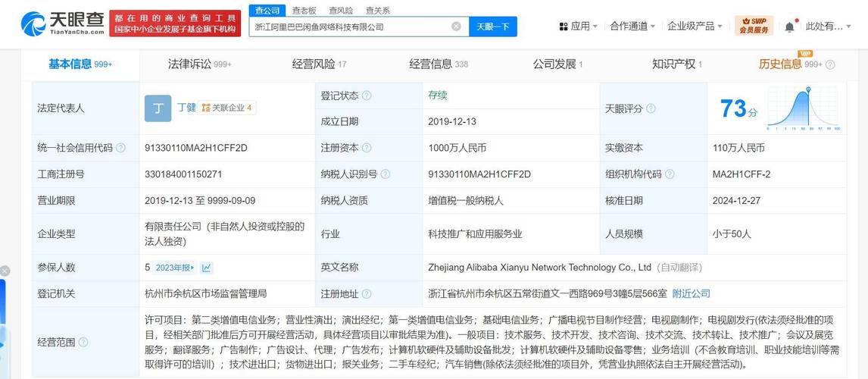Click the 杭州市余杭区市场监督管理局 registrar text
Viewport: 868px width, 379px height.
[x=205, y=293]
